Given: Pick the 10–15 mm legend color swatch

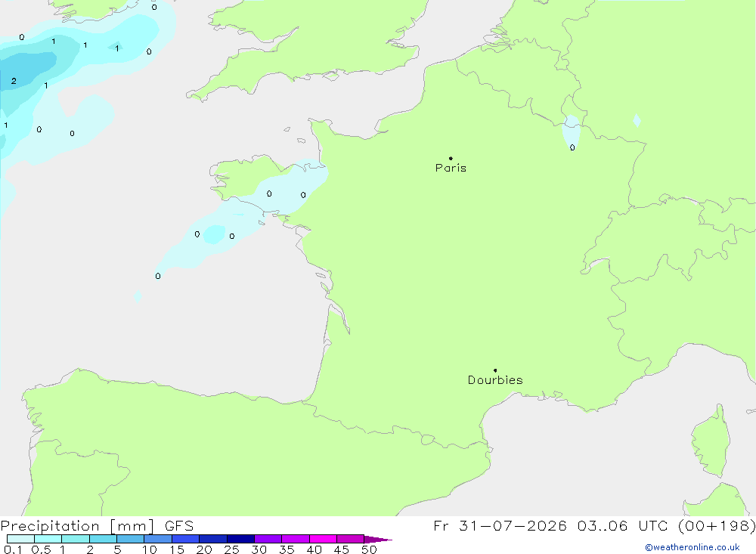Looking at the screenshot, I should [158, 539].
